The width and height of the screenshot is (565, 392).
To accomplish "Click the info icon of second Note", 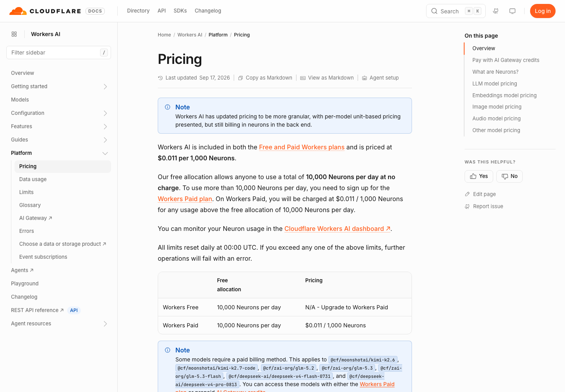I will point(168,350).
